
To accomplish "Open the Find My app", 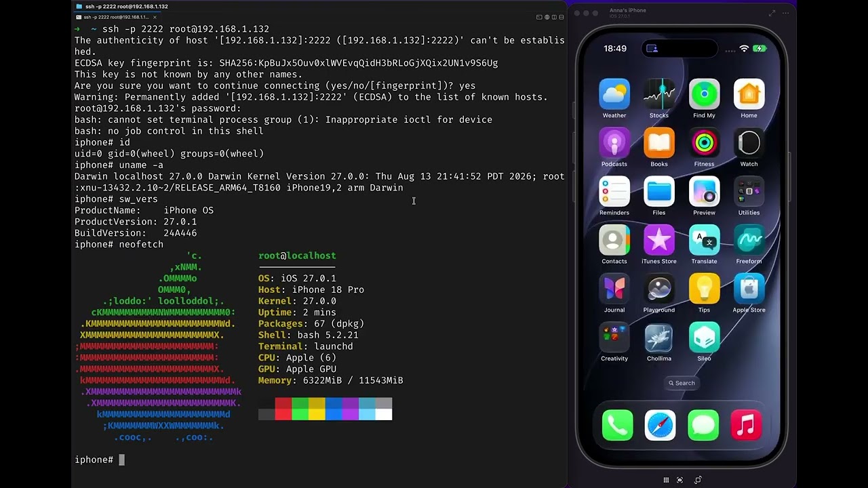I will point(704,94).
